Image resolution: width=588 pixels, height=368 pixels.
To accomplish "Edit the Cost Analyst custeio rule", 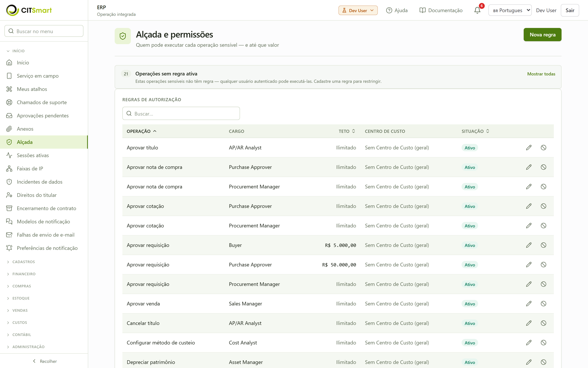I will coord(529,343).
